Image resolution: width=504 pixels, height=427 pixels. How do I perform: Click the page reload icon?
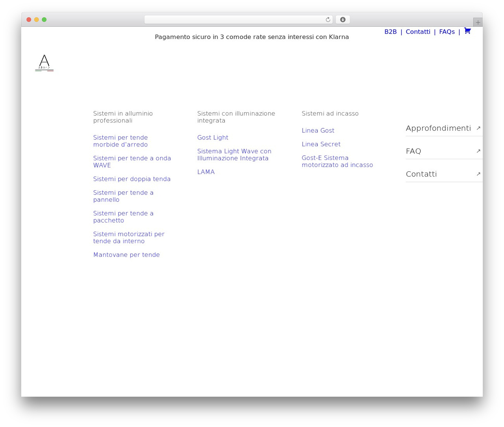coord(328,20)
